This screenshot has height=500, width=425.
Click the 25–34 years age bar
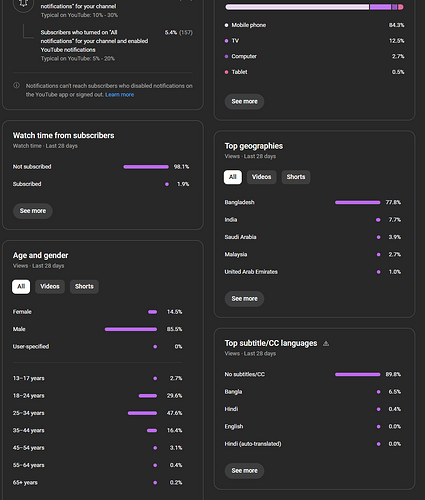(x=142, y=413)
